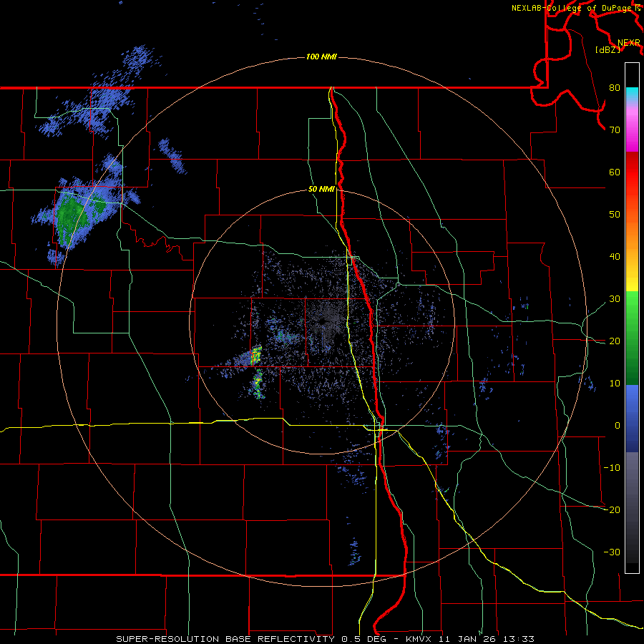Click the 70 value on the dBZ scale
The image size is (644, 644).
[x=615, y=130]
